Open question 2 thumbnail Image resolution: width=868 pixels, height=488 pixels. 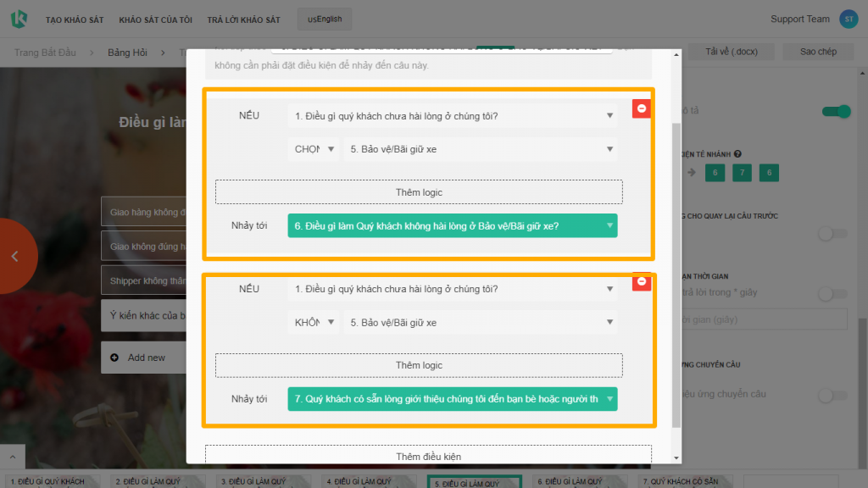click(x=158, y=481)
